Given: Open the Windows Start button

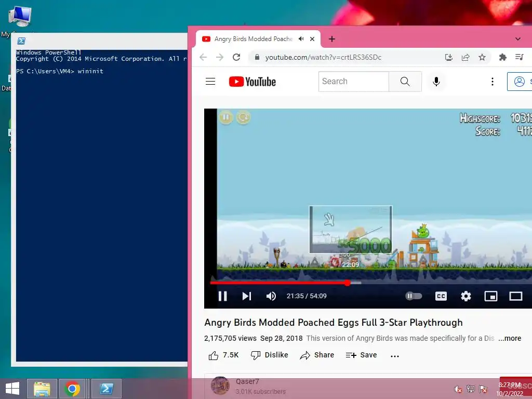Looking at the screenshot, I should click(x=12, y=389).
